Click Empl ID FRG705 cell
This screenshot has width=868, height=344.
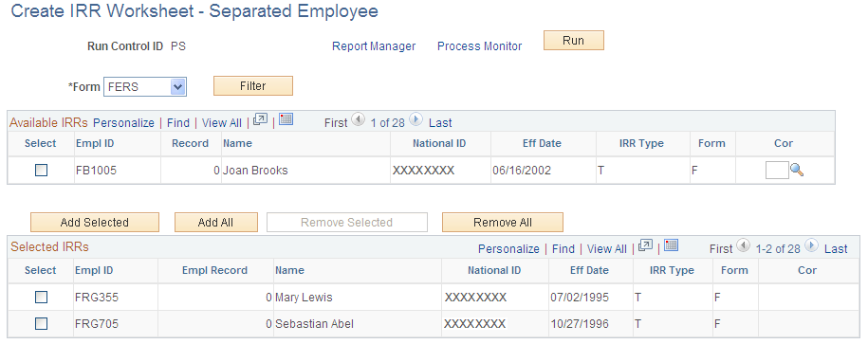[x=97, y=323]
